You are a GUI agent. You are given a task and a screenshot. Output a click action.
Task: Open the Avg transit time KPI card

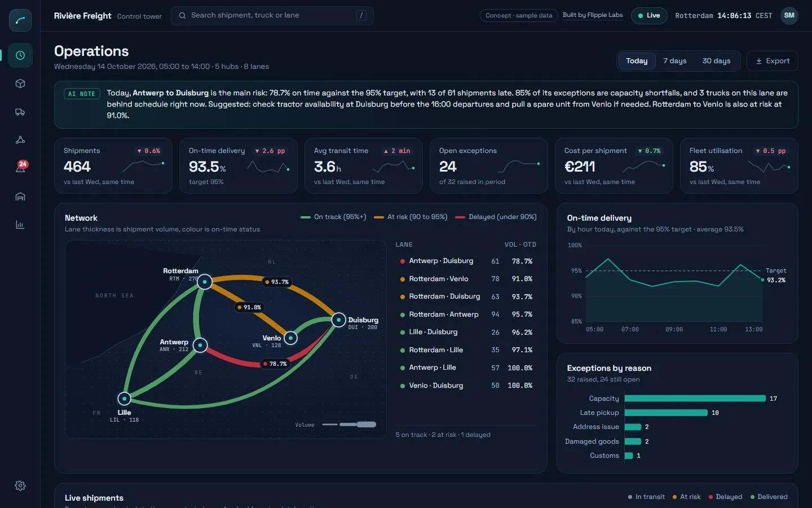pos(364,166)
